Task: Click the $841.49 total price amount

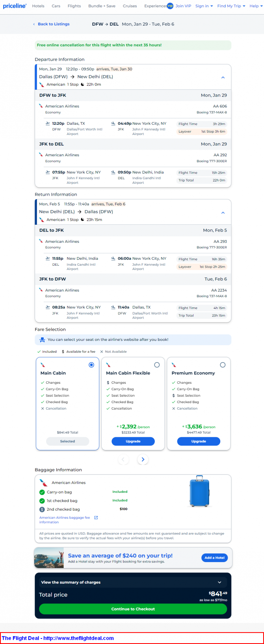Action: pos(218,594)
